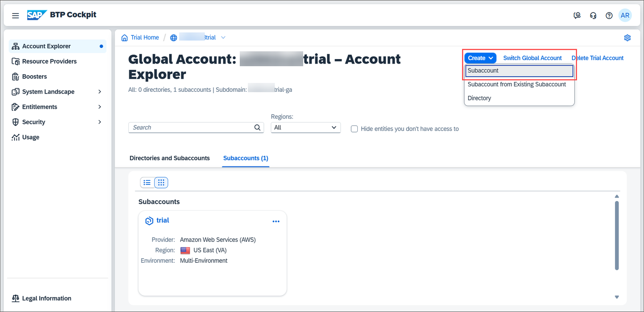
Task: Click the search magnifier icon
Action: coord(258,128)
